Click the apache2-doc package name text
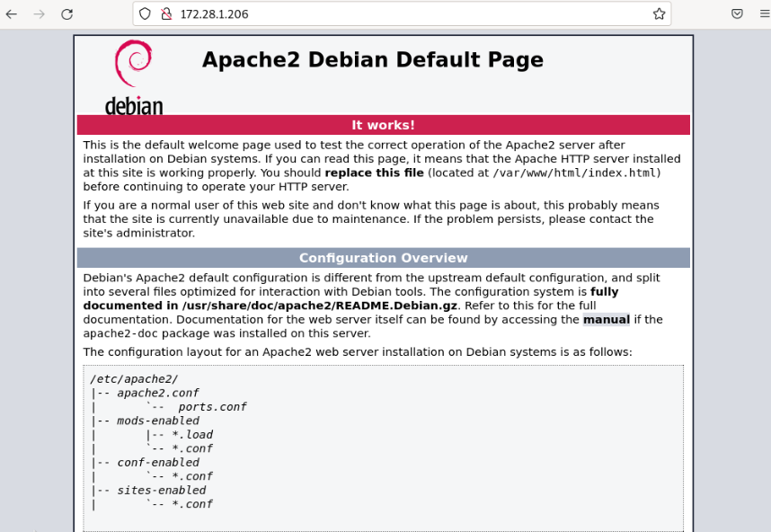The width and height of the screenshot is (771, 532). (x=120, y=333)
